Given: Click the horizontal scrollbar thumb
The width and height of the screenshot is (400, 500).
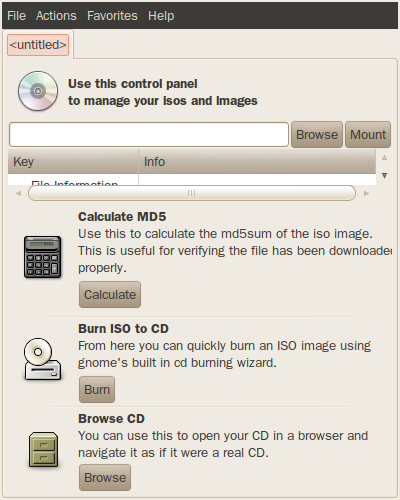Looking at the screenshot, I should pos(192,193).
